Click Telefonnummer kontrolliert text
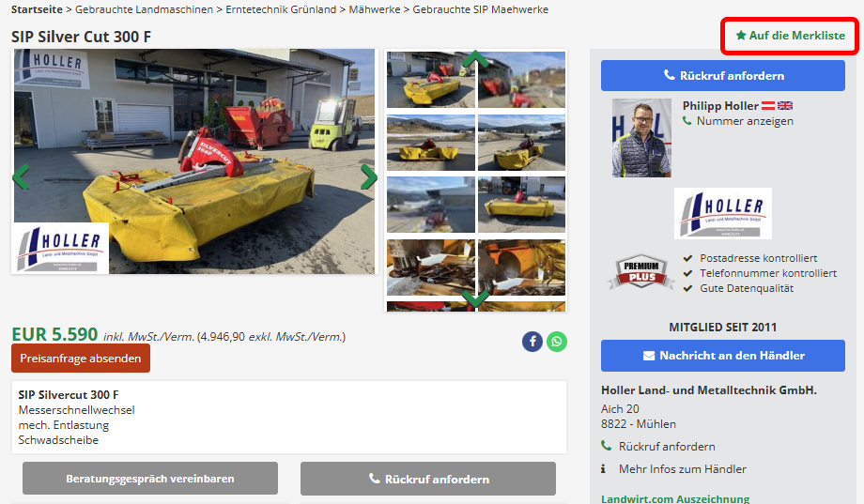The width and height of the screenshot is (864, 504). point(768,273)
